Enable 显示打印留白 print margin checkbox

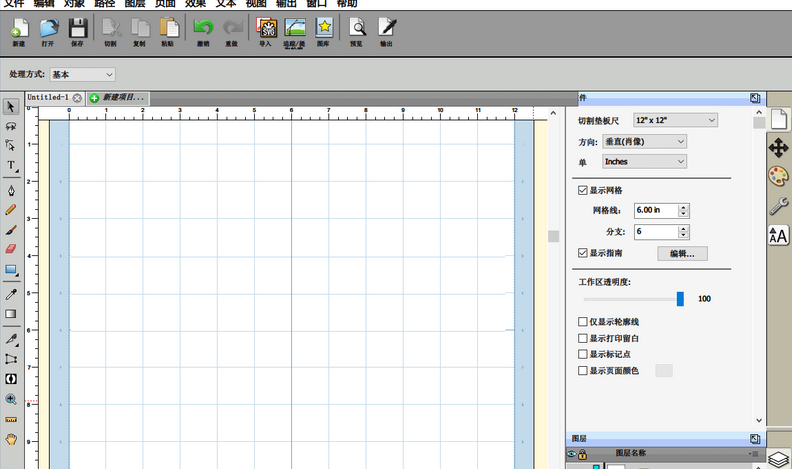[x=582, y=338]
